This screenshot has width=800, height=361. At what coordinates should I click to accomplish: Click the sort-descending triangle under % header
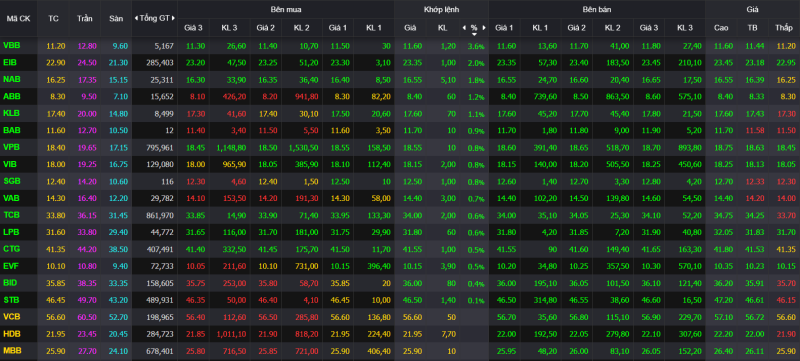pos(474,34)
